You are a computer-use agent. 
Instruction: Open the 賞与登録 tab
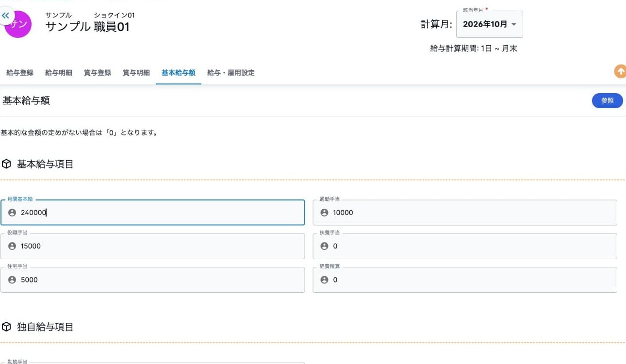point(98,73)
